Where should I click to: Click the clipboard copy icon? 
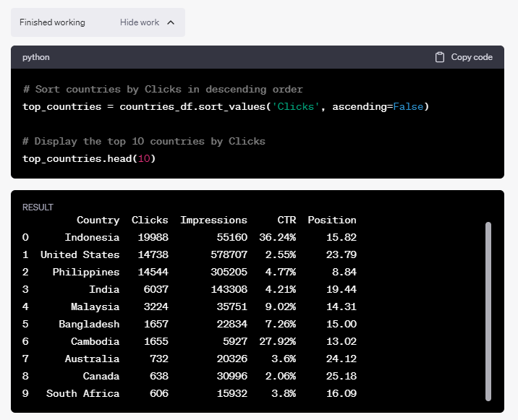(x=439, y=57)
